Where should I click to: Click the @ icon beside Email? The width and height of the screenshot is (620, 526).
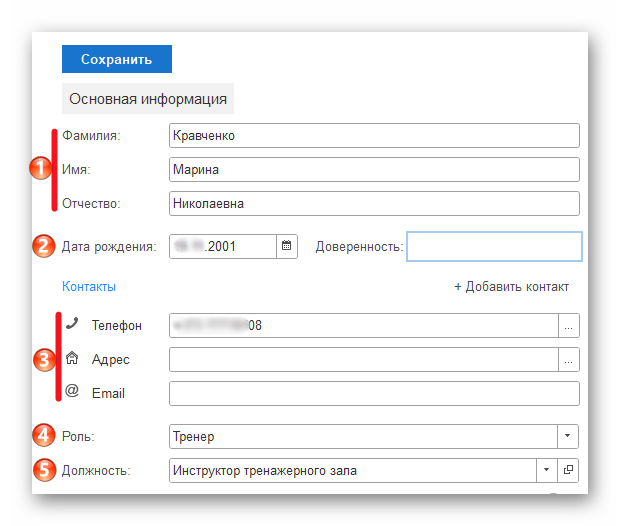point(71,392)
